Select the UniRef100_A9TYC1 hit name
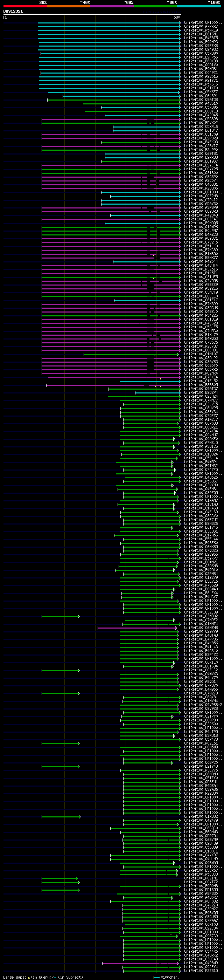Screen dimensions: 224x980 click(x=201, y=81)
